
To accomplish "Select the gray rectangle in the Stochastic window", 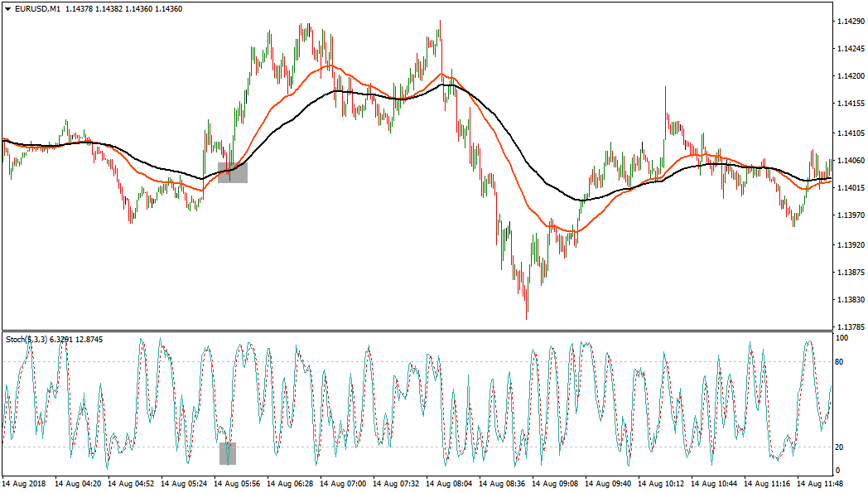I will tap(228, 453).
